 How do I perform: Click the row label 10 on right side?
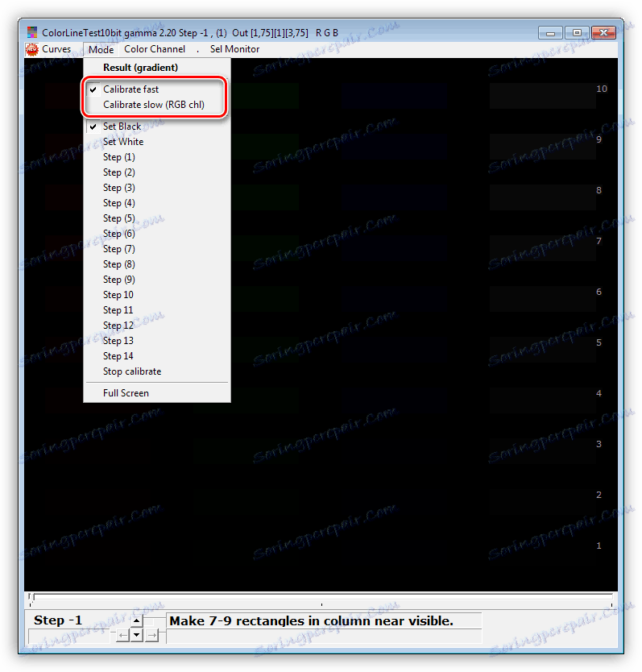pyautogui.click(x=602, y=89)
